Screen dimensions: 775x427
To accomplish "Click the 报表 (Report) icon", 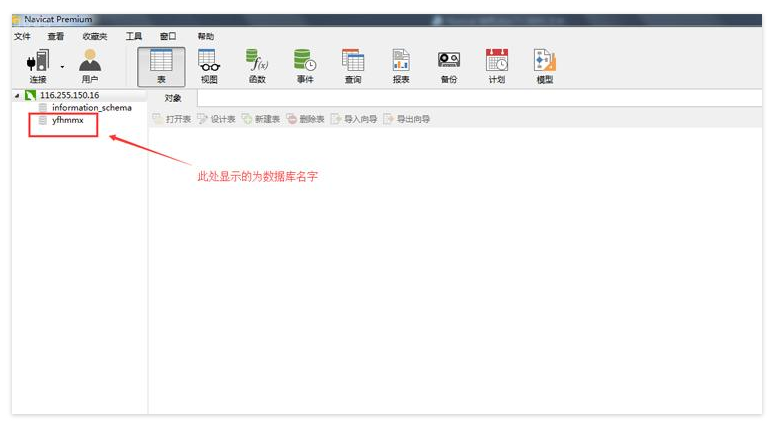I will 401,65.
